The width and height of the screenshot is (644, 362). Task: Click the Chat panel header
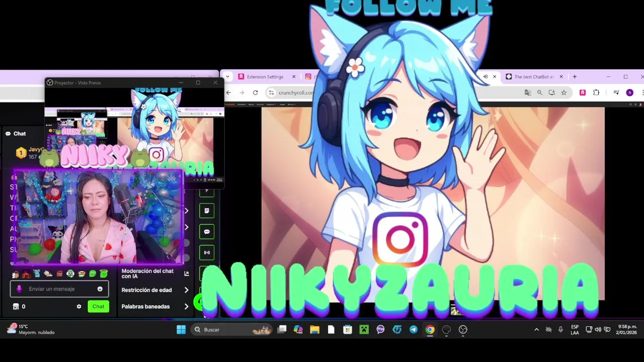coord(16,133)
